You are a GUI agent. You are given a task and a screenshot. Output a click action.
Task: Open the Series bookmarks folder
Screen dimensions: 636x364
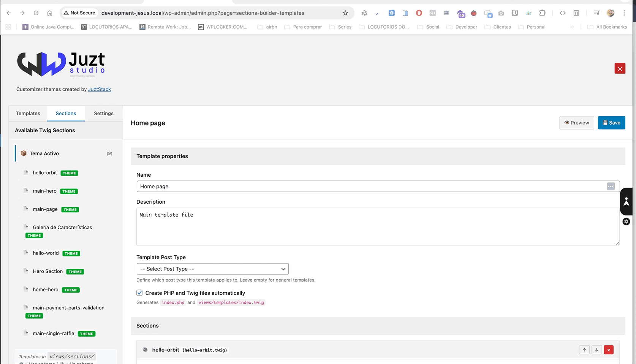pos(340,27)
